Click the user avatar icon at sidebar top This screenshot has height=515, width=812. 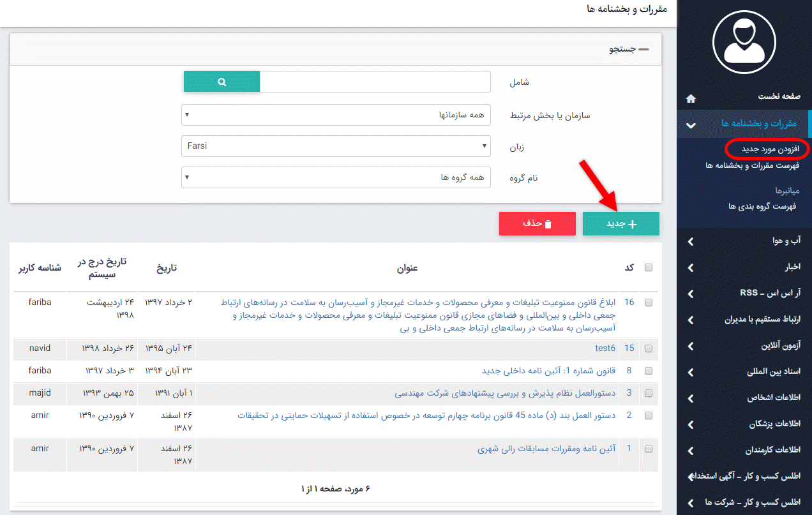744,42
